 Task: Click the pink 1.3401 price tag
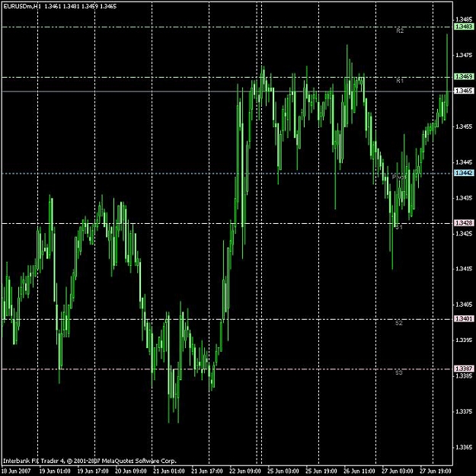point(464,318)
